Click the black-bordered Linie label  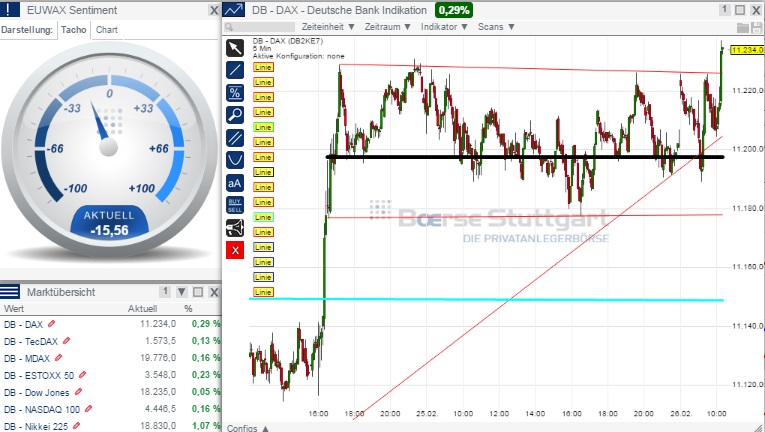(263, 172)
